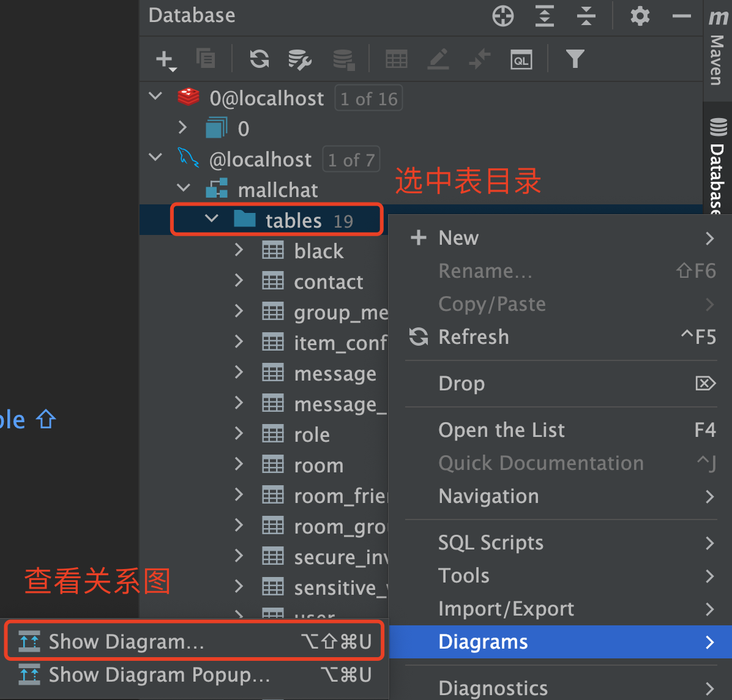Screen dimensions: 732x700
Task: Click the role table icon
Action: 272,434
